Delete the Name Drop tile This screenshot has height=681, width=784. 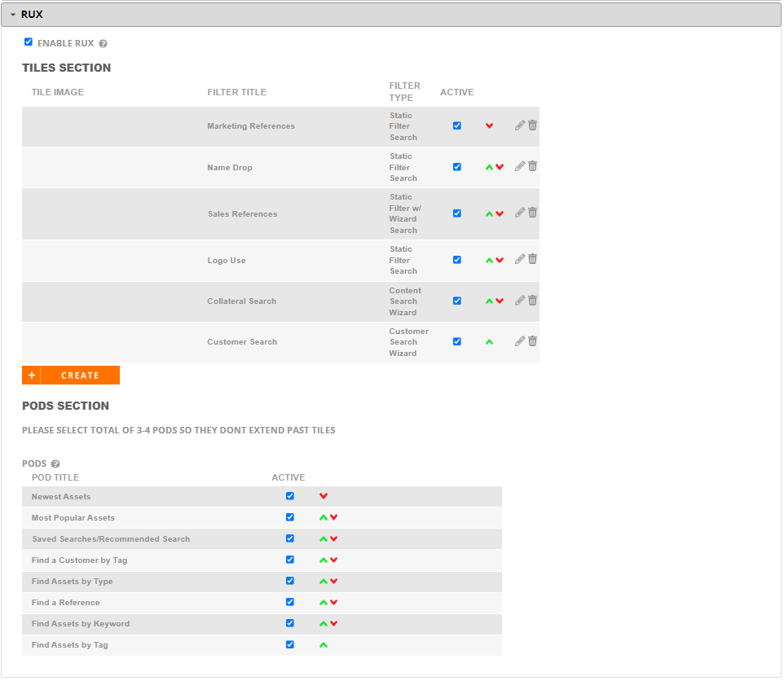pyautogui.click(x=532, y=166)
